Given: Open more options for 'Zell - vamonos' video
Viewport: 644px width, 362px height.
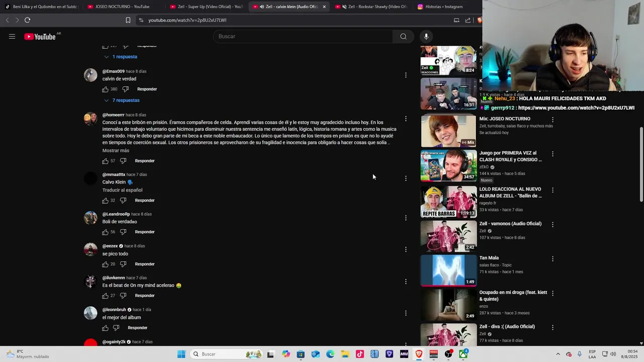Looking at the screenshot, I should pos(552,224).
